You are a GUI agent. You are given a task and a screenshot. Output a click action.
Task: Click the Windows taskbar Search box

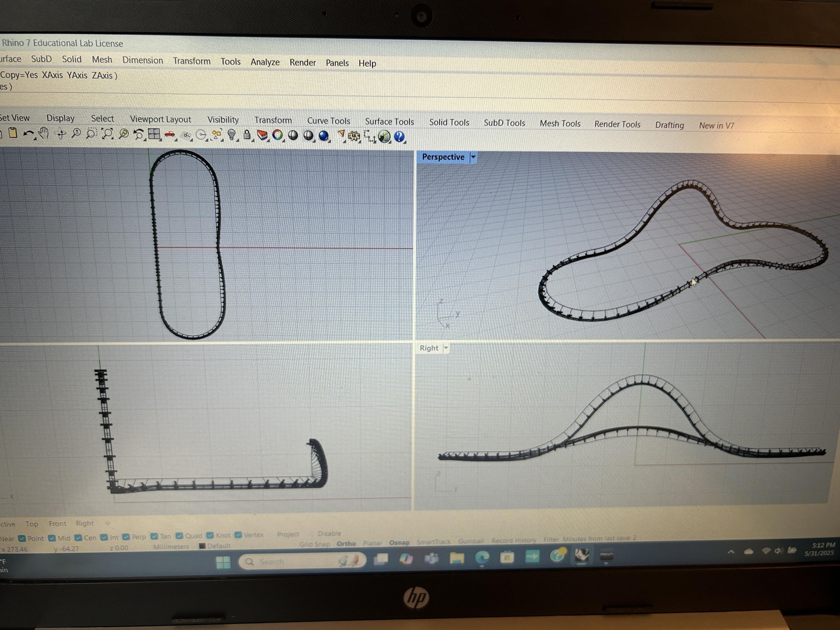pyautogui.click(x=302, y=561)
